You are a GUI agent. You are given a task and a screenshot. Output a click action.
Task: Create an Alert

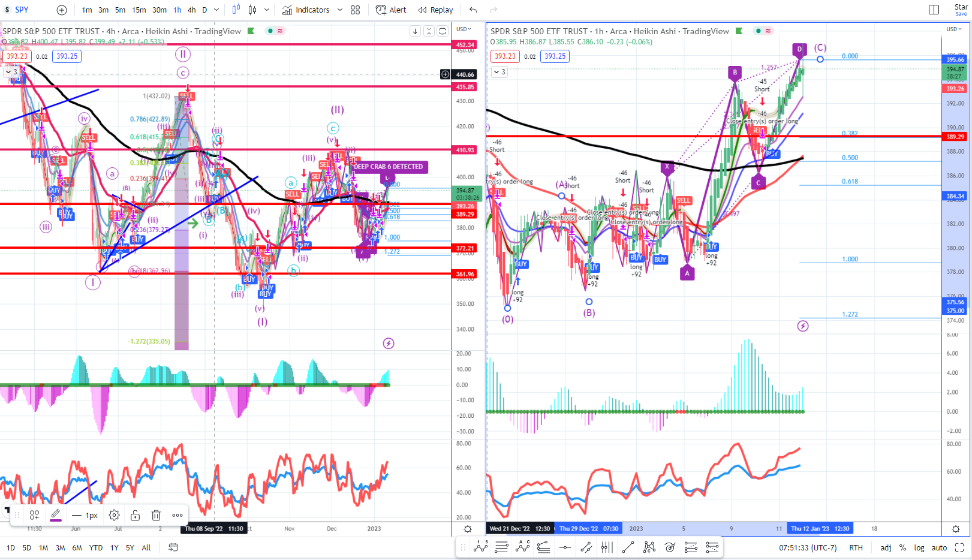[x=391, y=10]
